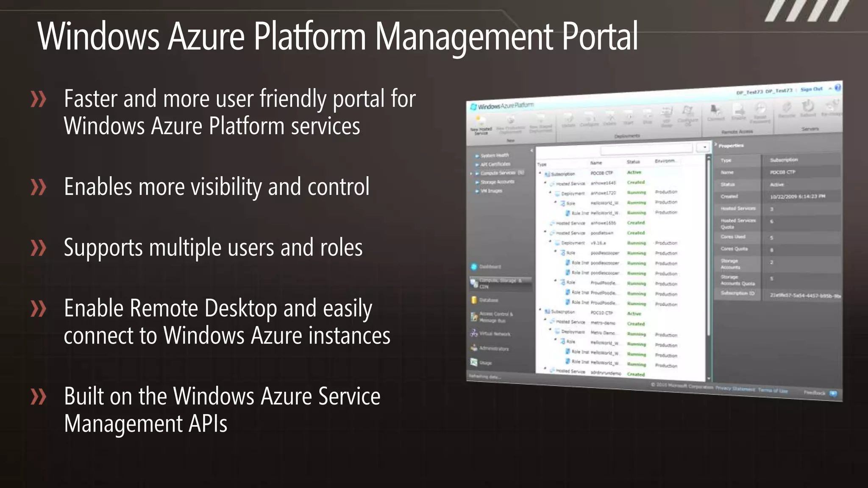This screenshot has width=868, height=488.
Task: Open Virtual Network in the left navigation
Action: coord(491,334)
